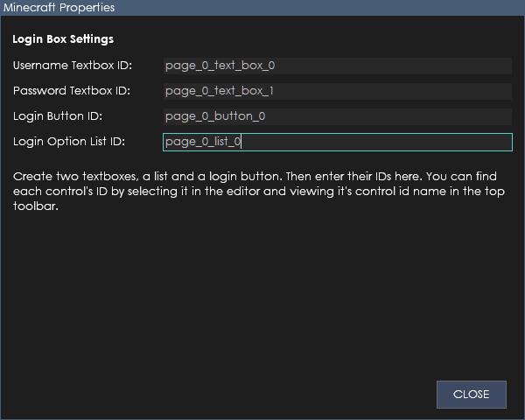The height and width of the screenshot is (420, 525).
Task: Focus the Password Textbox ID input field
Action: click(x=338, y=91)
